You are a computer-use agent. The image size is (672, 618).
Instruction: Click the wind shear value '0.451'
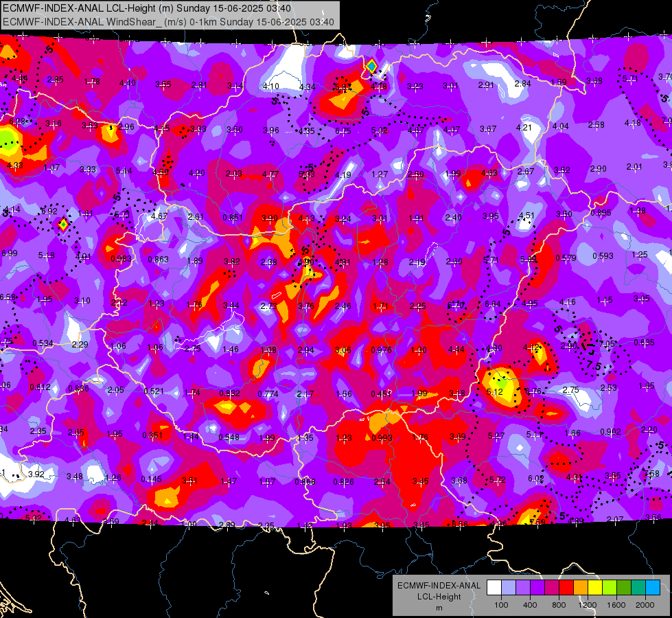(382, 393)
